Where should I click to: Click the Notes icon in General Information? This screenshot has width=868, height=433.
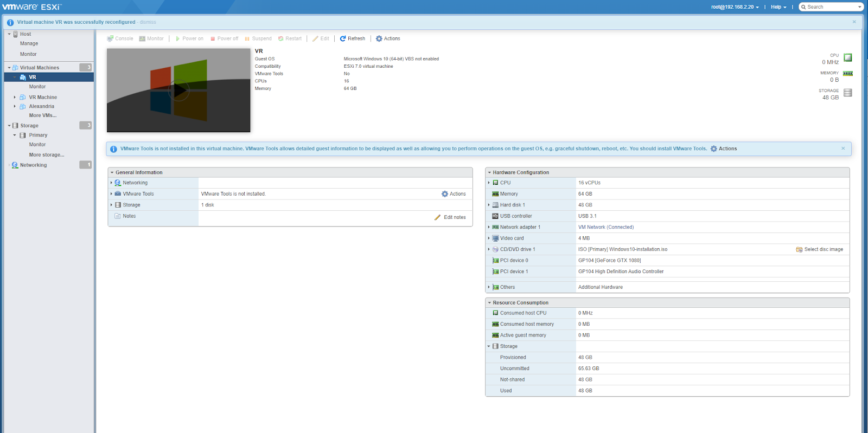click(118, 216)
